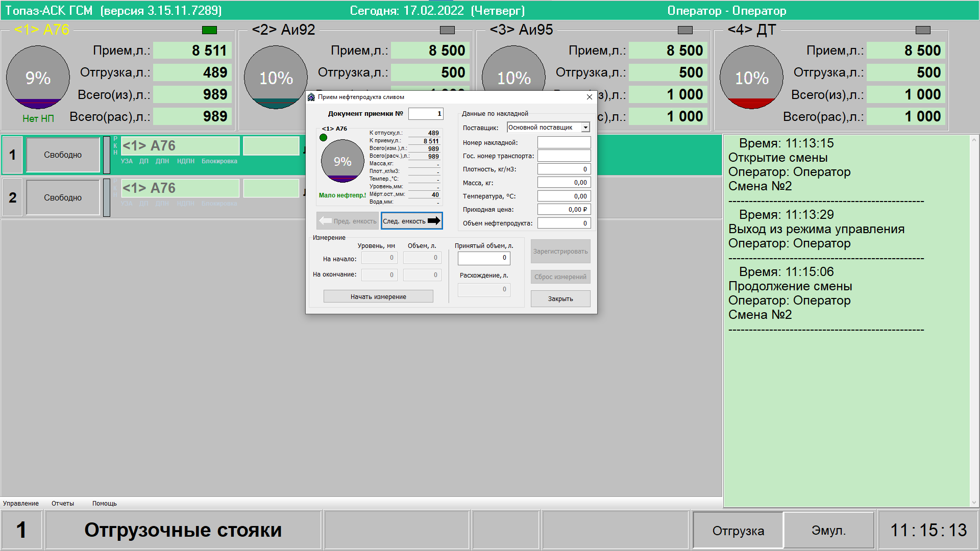Click the ДТ tank level gauge
Viewport: 980px width, 551px height.
click(751, 78)
